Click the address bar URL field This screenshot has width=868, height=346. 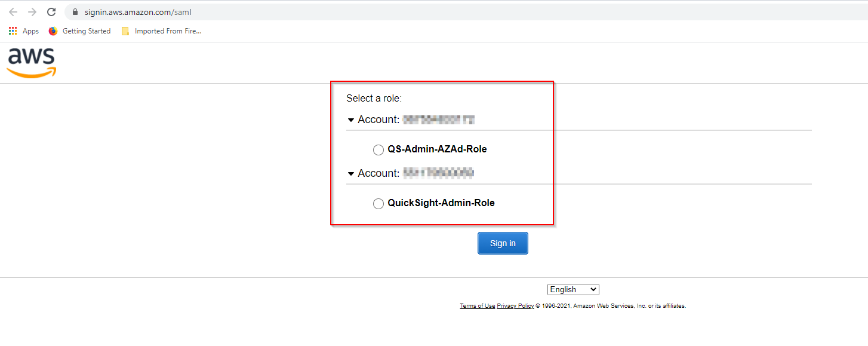466,12
